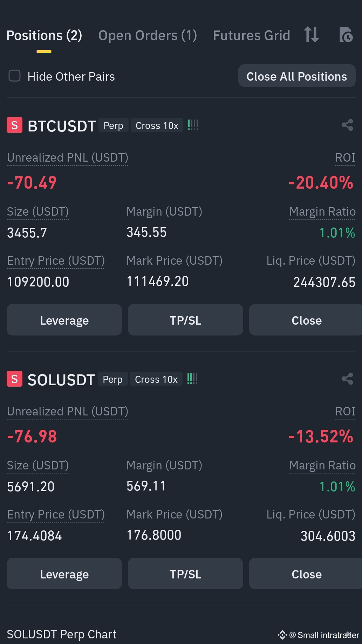Share the SOLUSDT position
This screenshot has height=644, width=362.
[347, 379]
